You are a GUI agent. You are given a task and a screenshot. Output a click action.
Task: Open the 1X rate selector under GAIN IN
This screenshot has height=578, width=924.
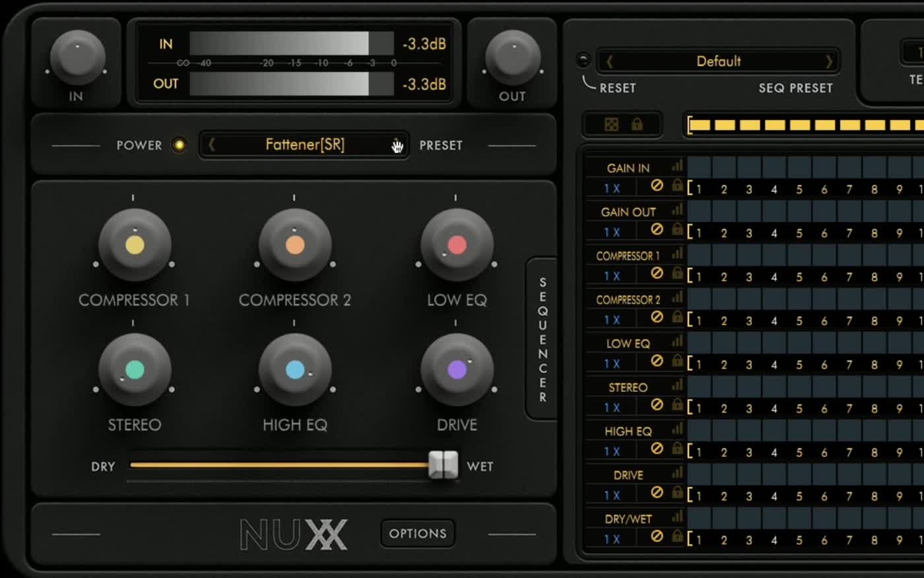(612, 189)
